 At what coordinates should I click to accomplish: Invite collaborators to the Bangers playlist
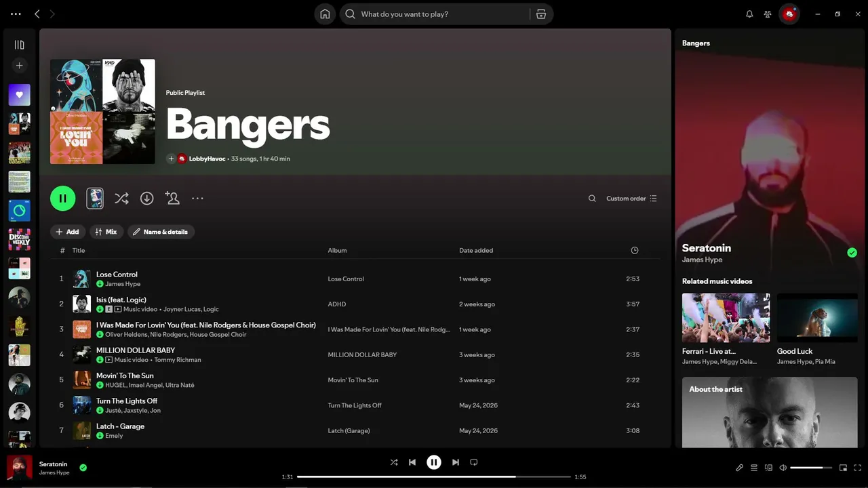[x=172, y=199]
